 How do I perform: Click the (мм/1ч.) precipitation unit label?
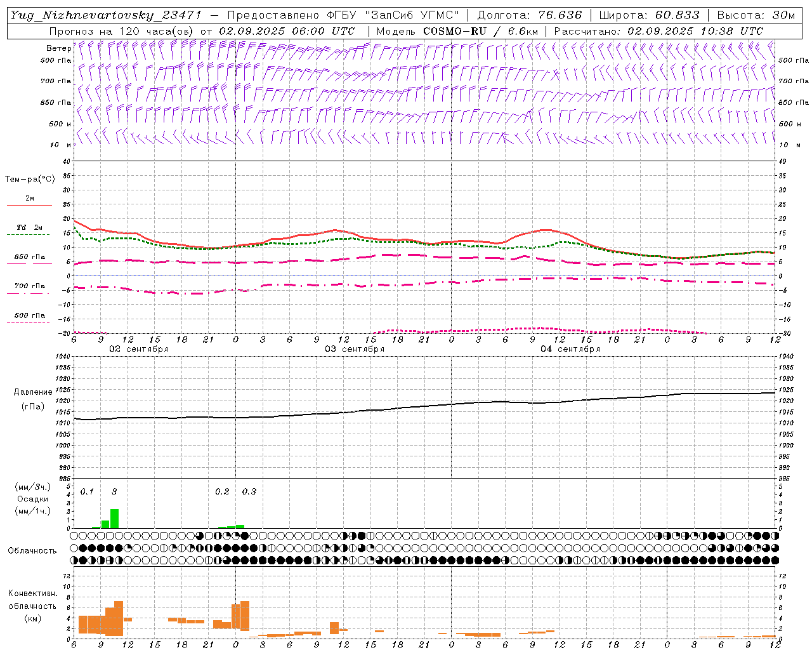33,511
